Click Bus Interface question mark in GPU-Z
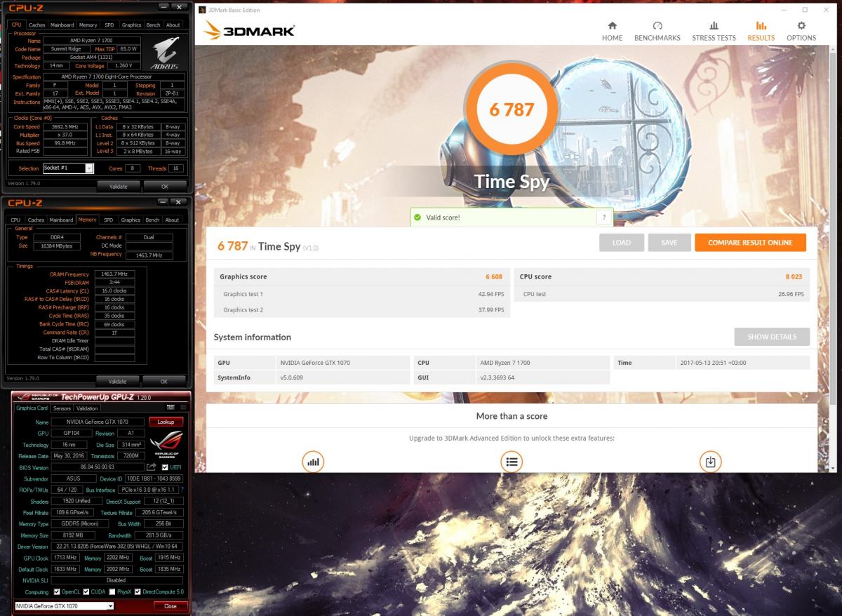The height and width of the screenshot is (616, 842). 182,490
